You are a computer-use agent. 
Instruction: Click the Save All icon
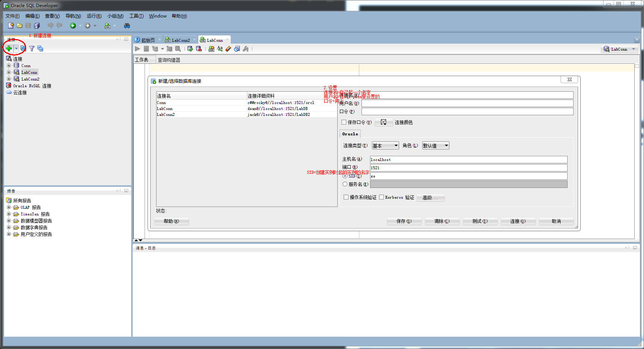click(37, 26)
